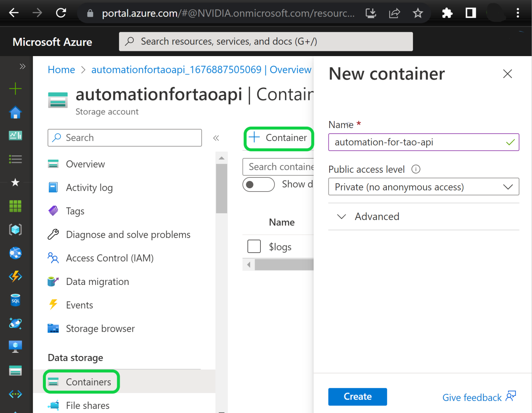
Task: Collapse the resource menu with double chevron
Action: 216,138
